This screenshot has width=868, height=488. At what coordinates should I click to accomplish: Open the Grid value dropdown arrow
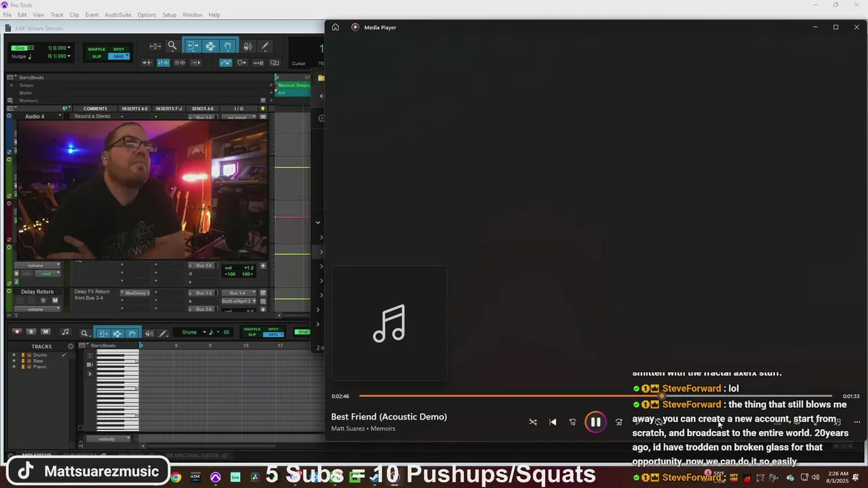click(69, 48)
